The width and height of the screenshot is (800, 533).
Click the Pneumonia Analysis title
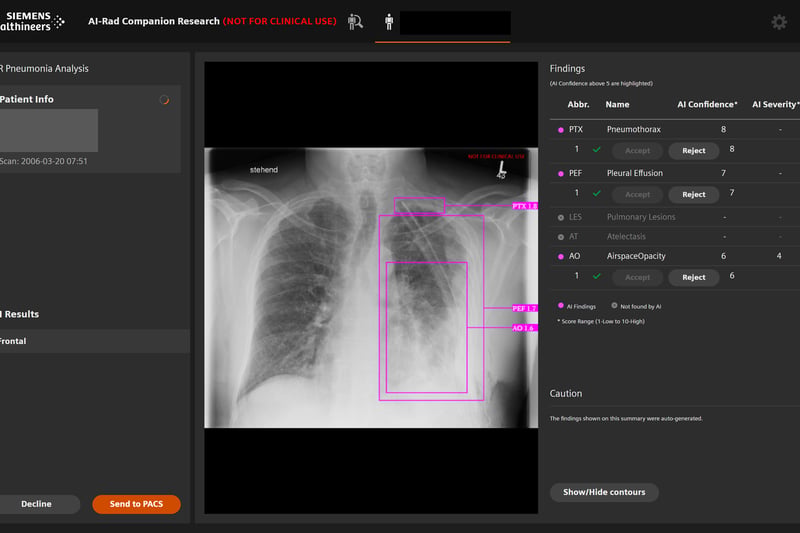point(44,68)
